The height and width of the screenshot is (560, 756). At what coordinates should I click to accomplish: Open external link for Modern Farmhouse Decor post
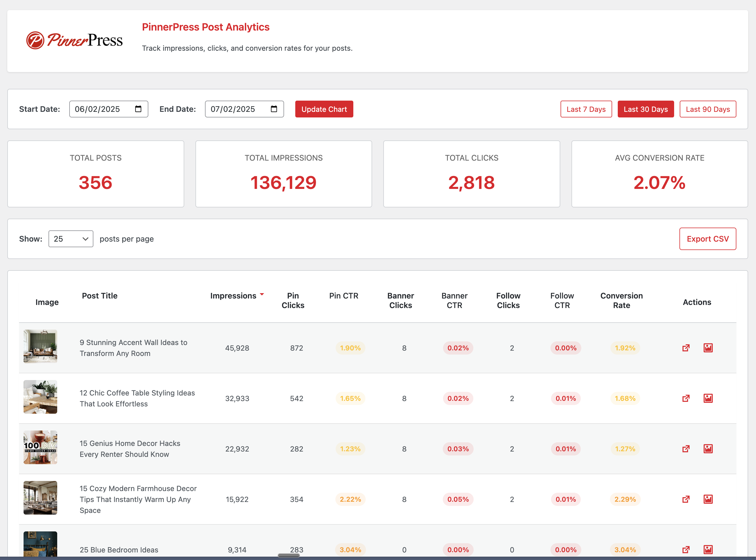[686, 499]
